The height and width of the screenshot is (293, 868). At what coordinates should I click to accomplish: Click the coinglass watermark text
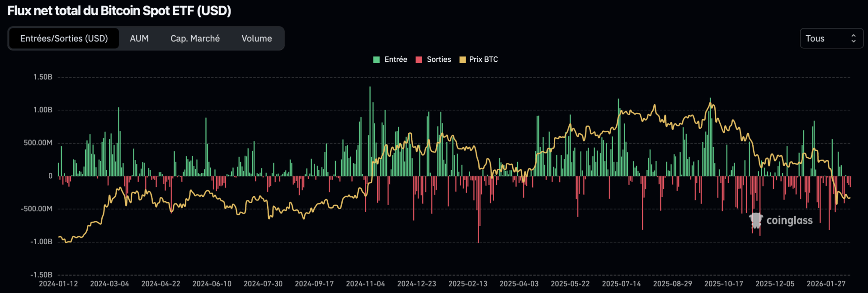click(789, 220)
